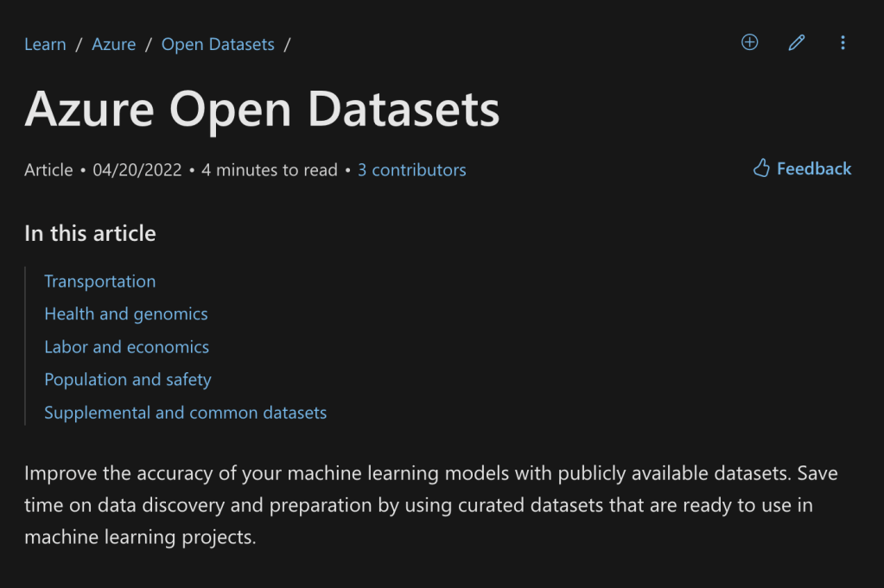The height and width of the screenshot is (588, 884).
Task: Go to Population and safety section
Action: 128,380
